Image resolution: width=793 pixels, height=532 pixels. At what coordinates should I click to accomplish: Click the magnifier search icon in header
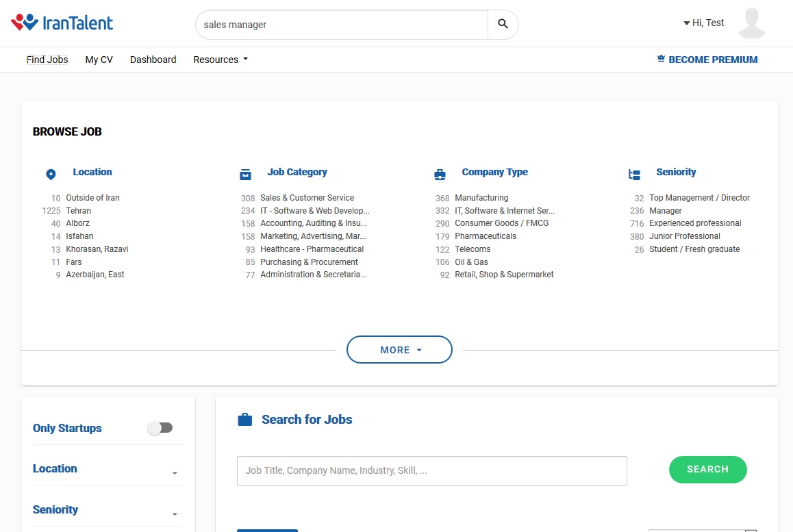[503, 25]
